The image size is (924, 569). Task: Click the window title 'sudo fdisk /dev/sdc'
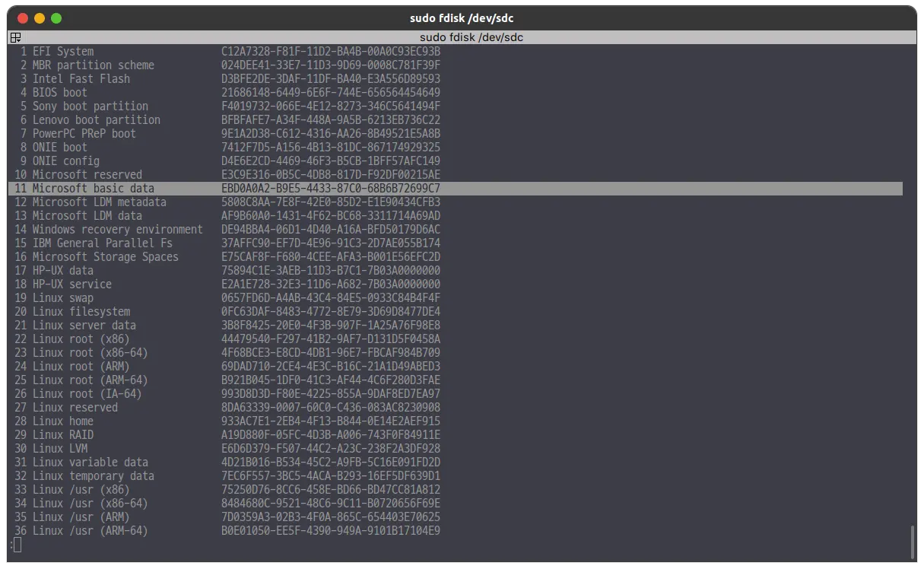[462, 18]
